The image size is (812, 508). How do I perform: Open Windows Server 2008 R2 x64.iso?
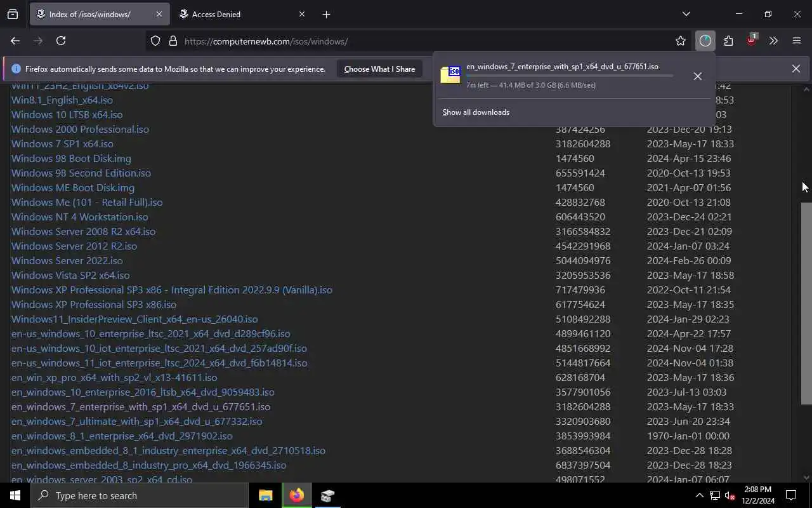click(x=83, y=231)
